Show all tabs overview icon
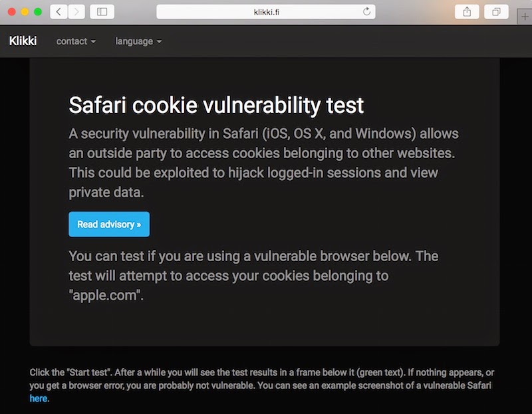Screen dimensions: 532x414 click(x=496, y=11)
